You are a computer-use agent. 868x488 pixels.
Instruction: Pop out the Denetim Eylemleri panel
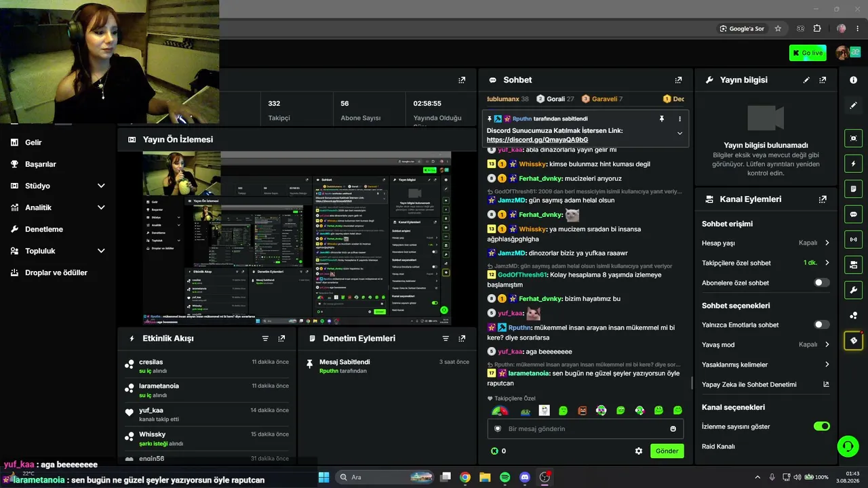pyautogui.click(x=462, y=338)
